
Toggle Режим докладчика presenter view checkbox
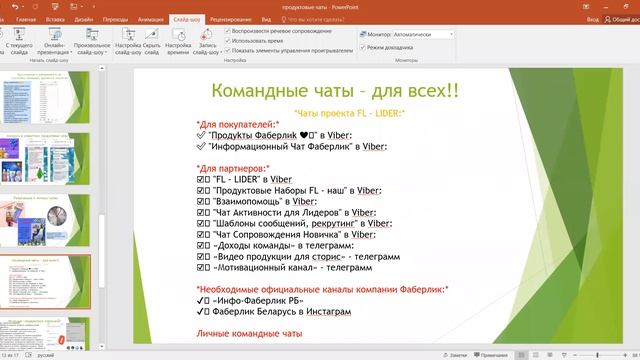(x=362, y=47)
